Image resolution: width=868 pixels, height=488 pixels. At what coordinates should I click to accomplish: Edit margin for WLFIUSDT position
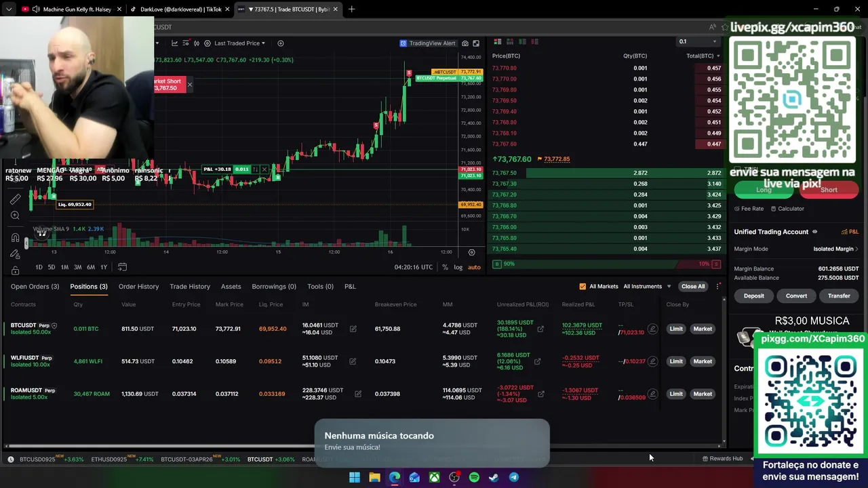[353, 361]
